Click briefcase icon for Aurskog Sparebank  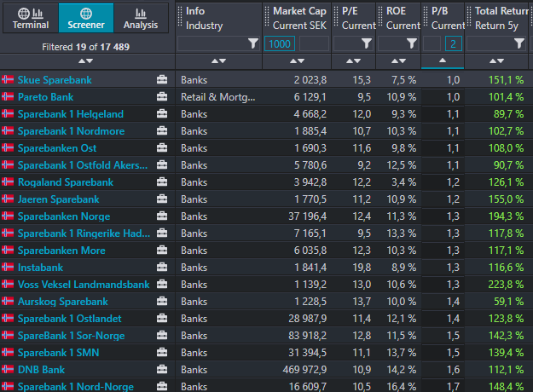[162, 301]
